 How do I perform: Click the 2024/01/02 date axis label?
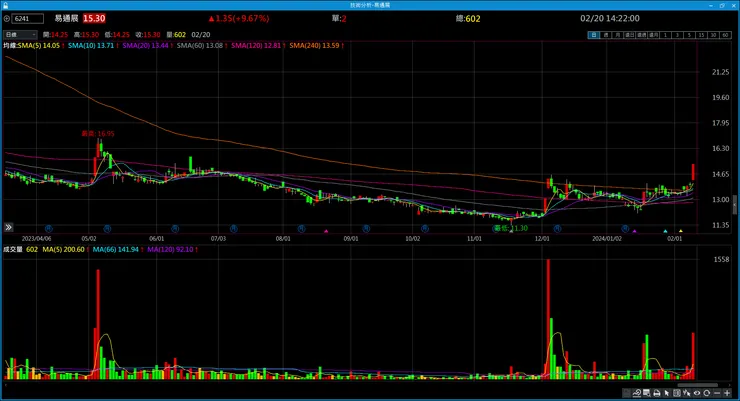coord(606,239)
